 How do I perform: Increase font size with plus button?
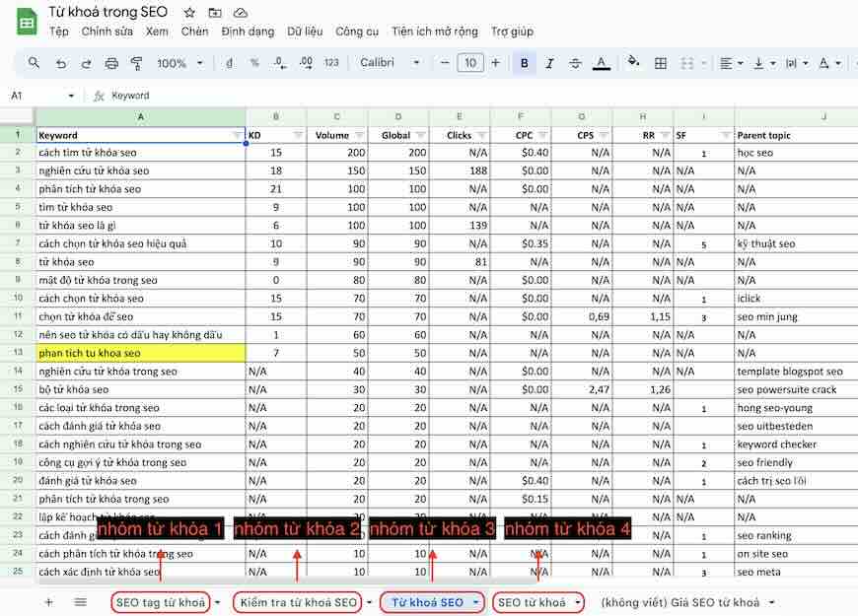[495, 63]
